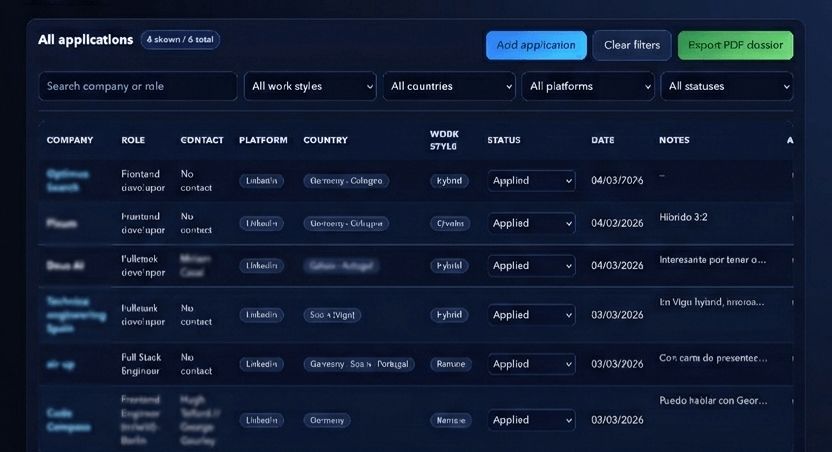Focus the Search company or role field
Screen dimensions: 832x452
point(137,86)
